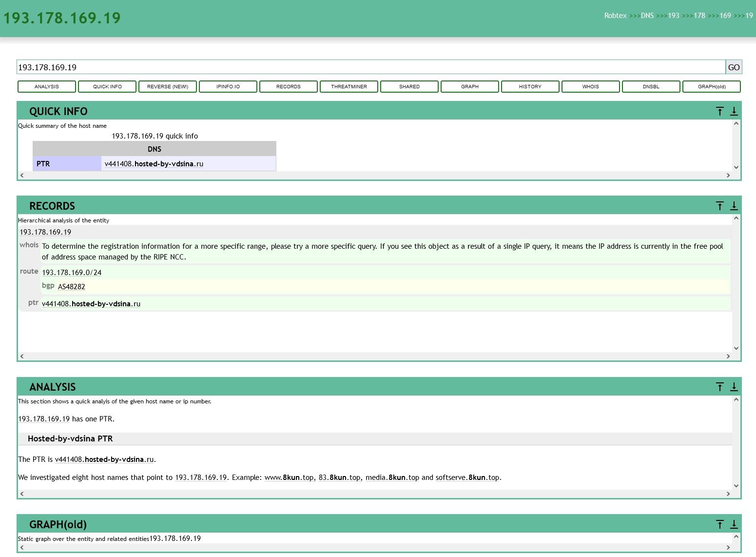Jump to top icon in GRAPH(old) header
This screenshot has width=756, height=557.
(x=720, y=524)
